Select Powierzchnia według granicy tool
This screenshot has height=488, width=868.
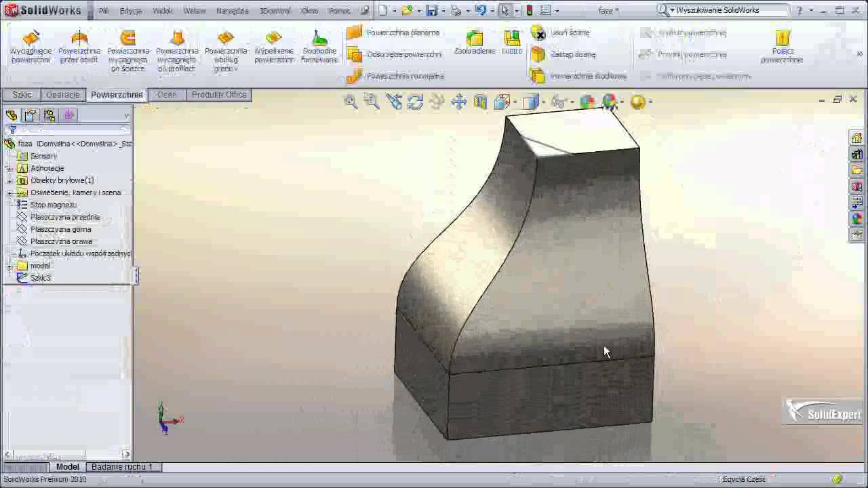coord(226,52)
